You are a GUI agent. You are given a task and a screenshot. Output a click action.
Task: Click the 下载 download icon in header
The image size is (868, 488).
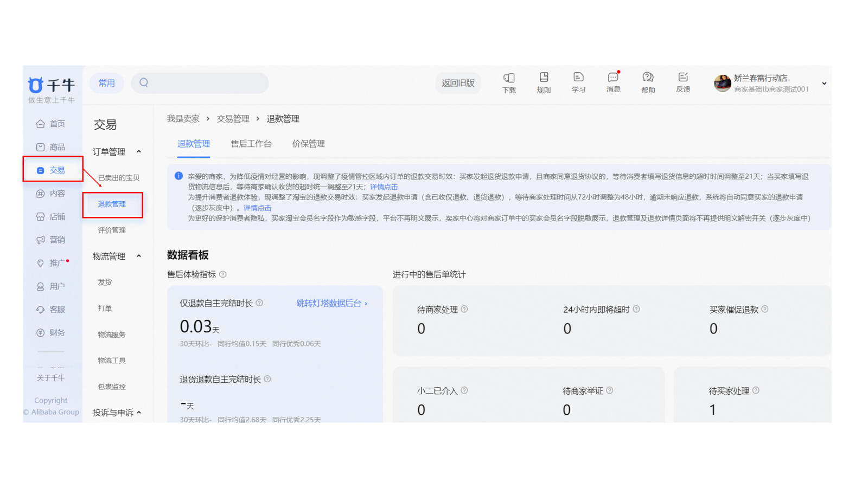tap(508, 83)
